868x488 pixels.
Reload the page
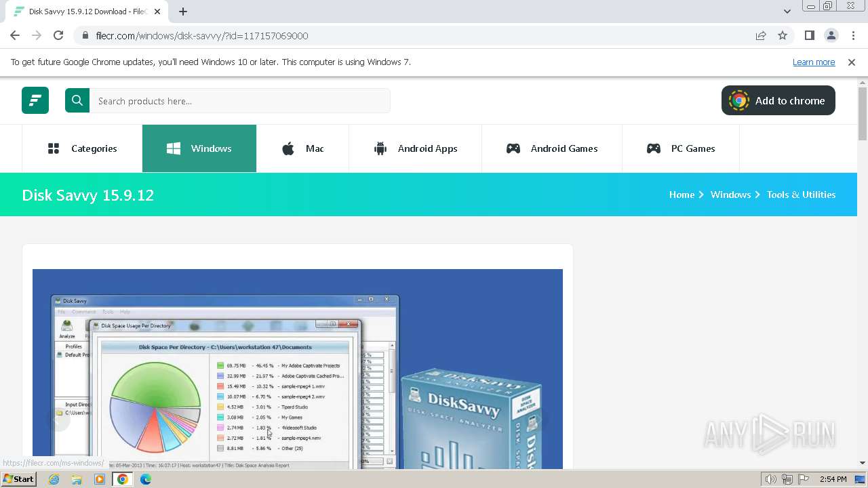click(x=58, y=35)
